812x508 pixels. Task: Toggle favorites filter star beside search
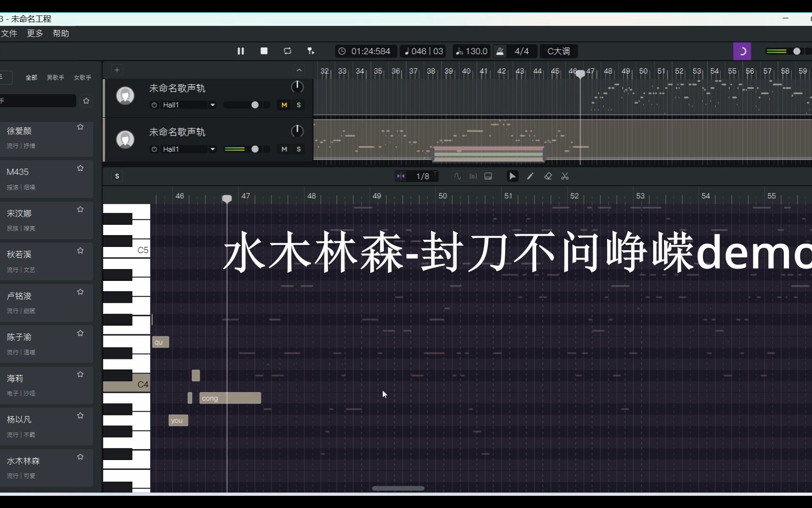[86, 101]
